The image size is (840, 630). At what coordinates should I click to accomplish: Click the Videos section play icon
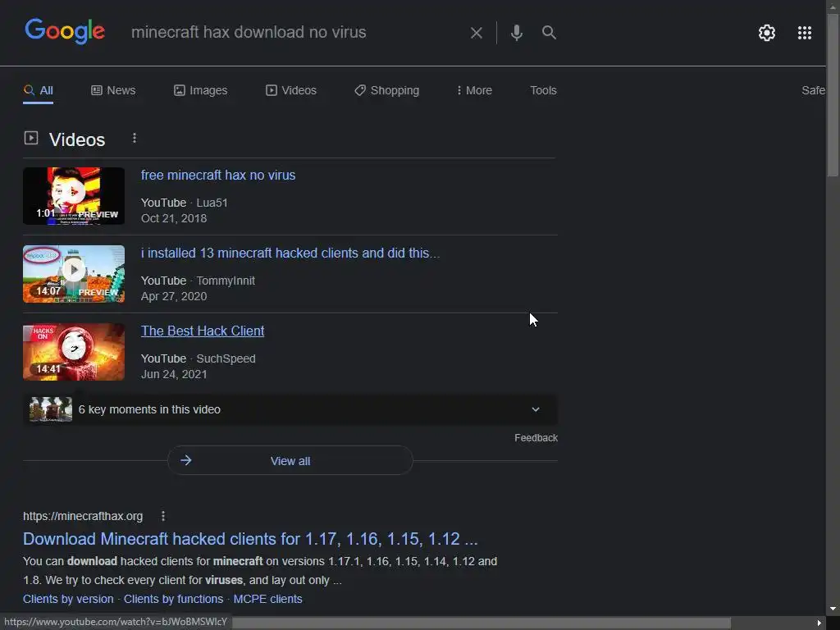click(x=31, y=138)
